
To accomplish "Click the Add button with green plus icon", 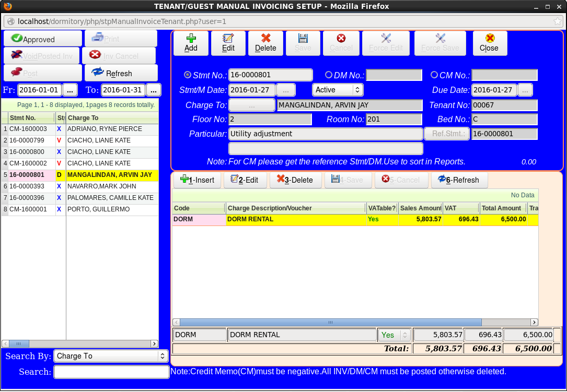I will [191, 43].
